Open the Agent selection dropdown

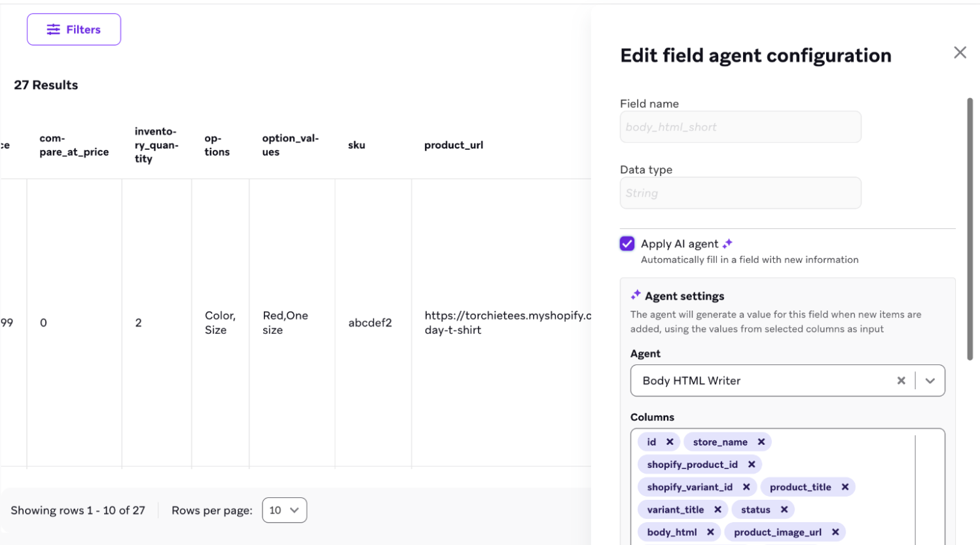[x=930, y=380]
